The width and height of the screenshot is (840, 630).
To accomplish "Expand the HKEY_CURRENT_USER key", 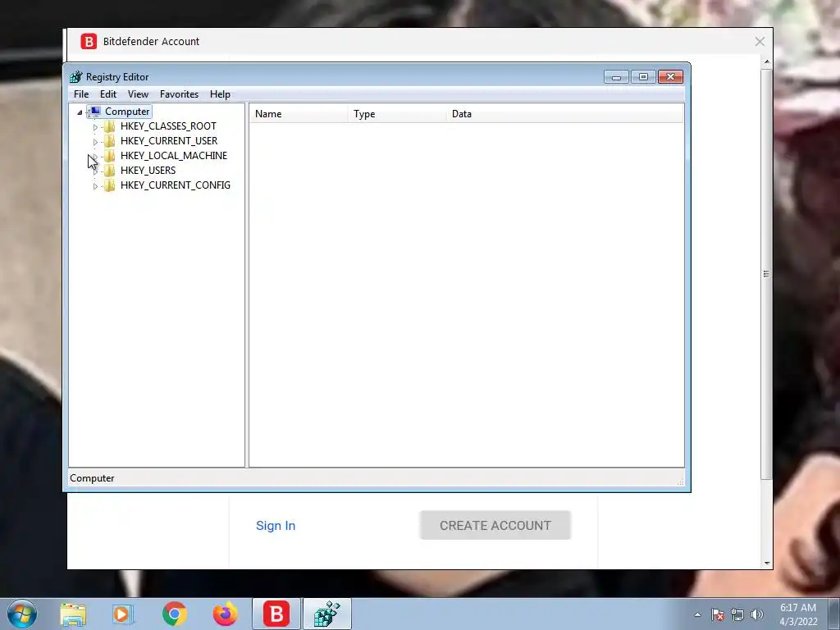I will (x=95, y=142).
